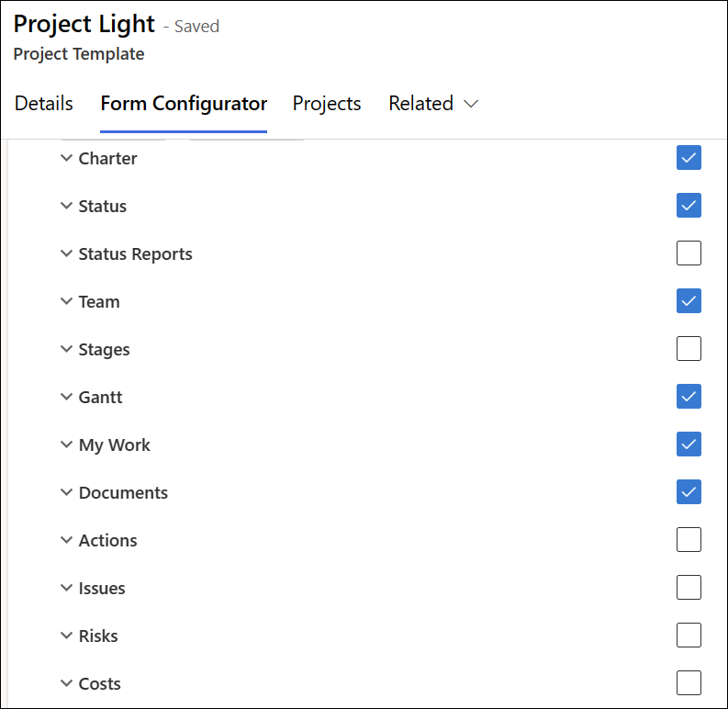Image resolution: width=728 pixels, height=709 pixels.
Task: Select the Form Configurator tab
Action: [x=184, y=104]
